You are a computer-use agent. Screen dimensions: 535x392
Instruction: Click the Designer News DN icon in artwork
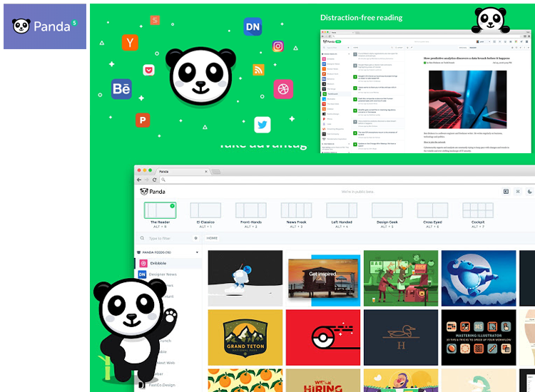pos(253,26)
